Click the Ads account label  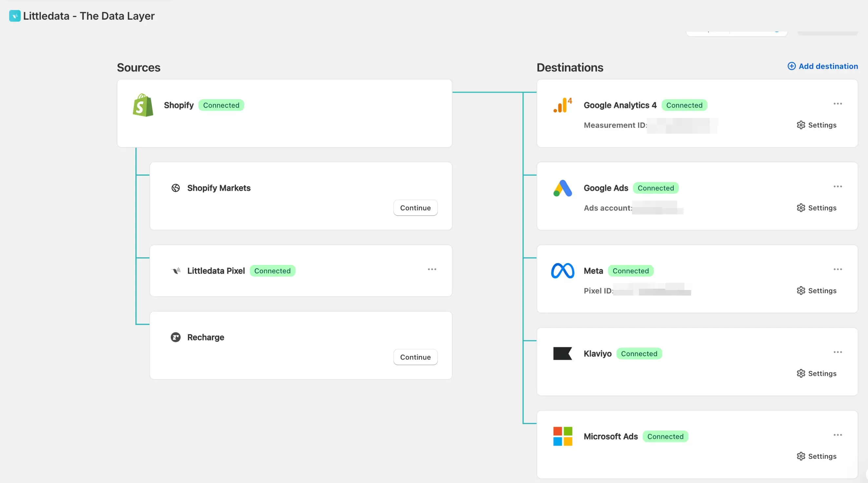coord(608,208)
